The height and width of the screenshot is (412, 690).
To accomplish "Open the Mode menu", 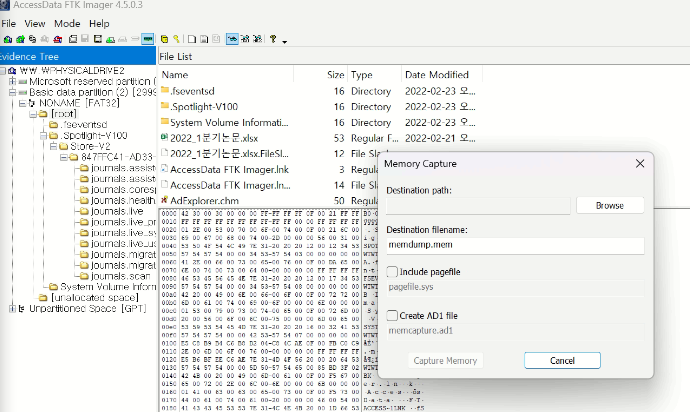I will pyautogui.click(x=67, y=23).
